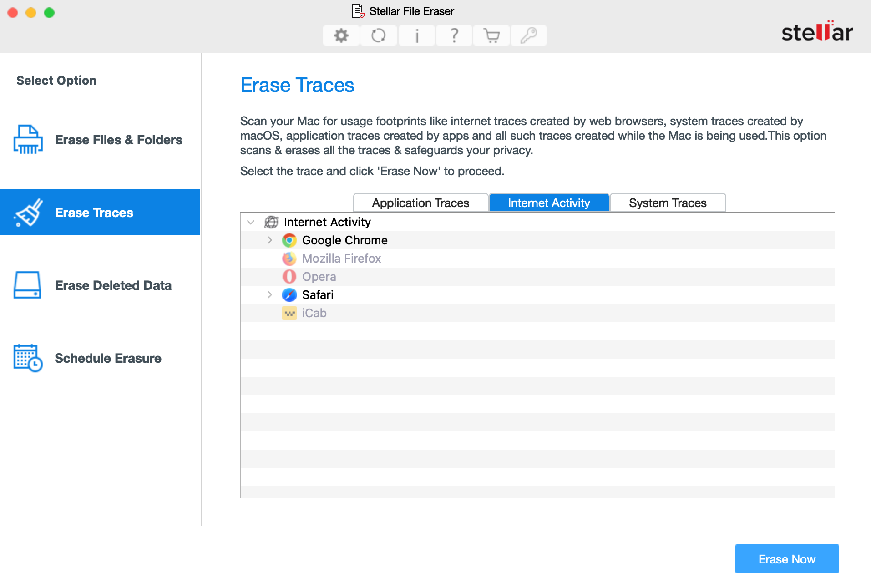Click the Stellar File Eraser title icon
871x588 pixels.
click(359, 11)
